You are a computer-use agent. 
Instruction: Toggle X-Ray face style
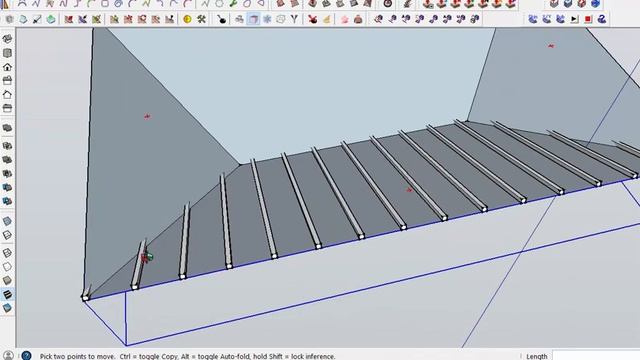click(7, 221)
